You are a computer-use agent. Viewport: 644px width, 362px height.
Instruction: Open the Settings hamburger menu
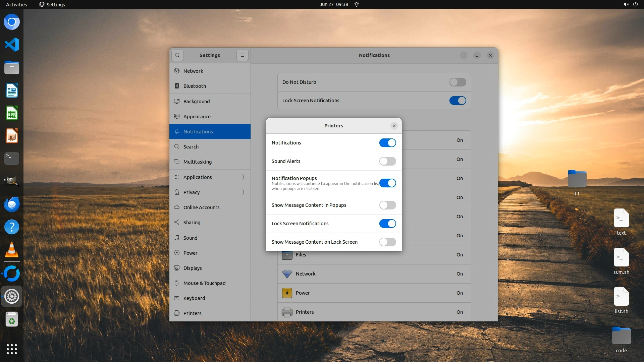242,55
